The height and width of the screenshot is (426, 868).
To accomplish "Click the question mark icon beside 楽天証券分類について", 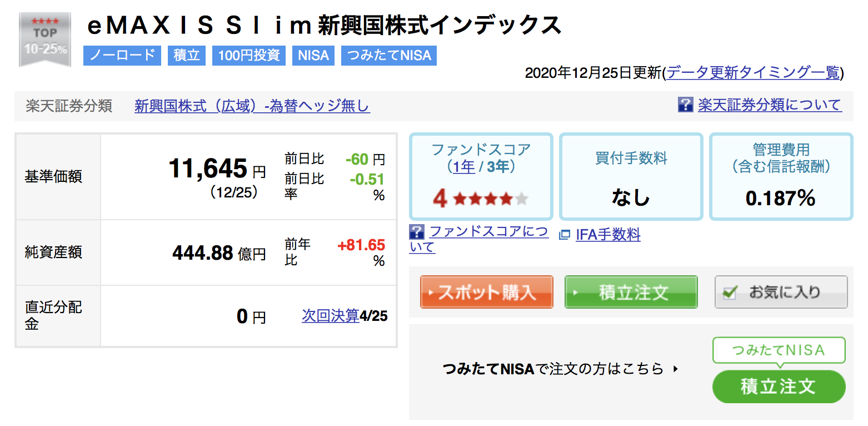I will [685, 105].
